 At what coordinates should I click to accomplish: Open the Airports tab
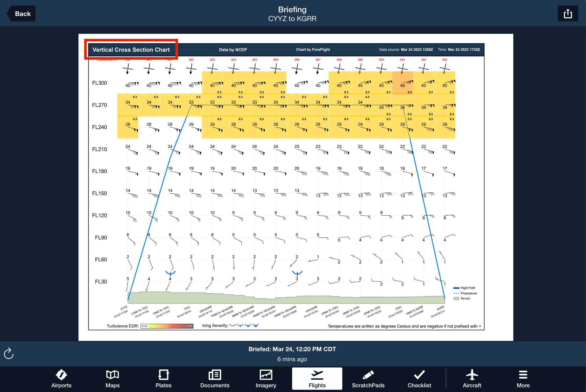[61, 379]
